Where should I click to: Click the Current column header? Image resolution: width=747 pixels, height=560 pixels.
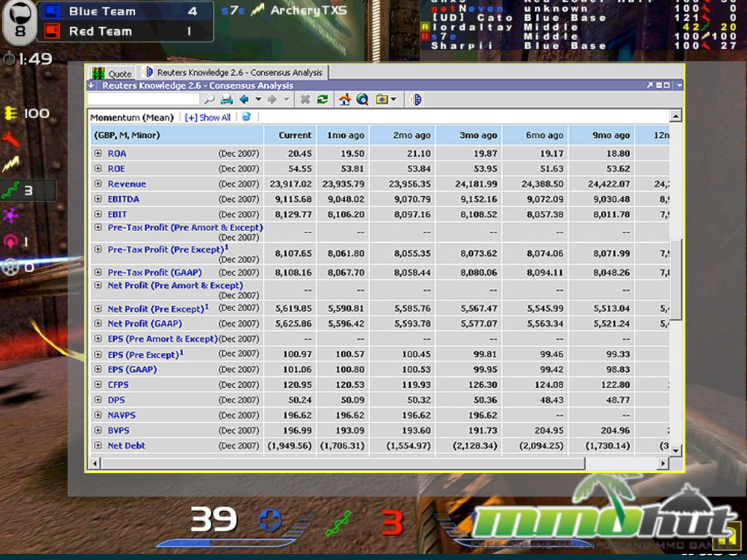click(x=290, y=135)
